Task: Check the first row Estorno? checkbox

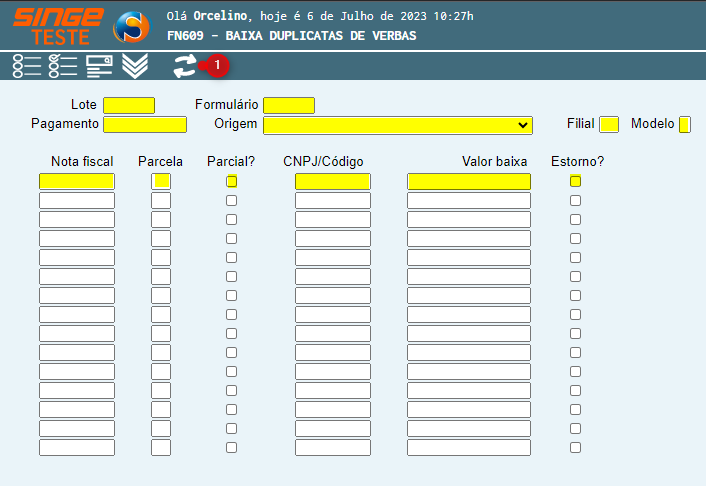Action: click(575, 181)
